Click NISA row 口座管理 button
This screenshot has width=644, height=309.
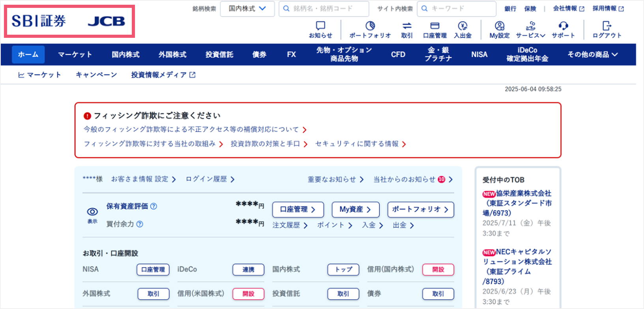[x=153, y=270]
